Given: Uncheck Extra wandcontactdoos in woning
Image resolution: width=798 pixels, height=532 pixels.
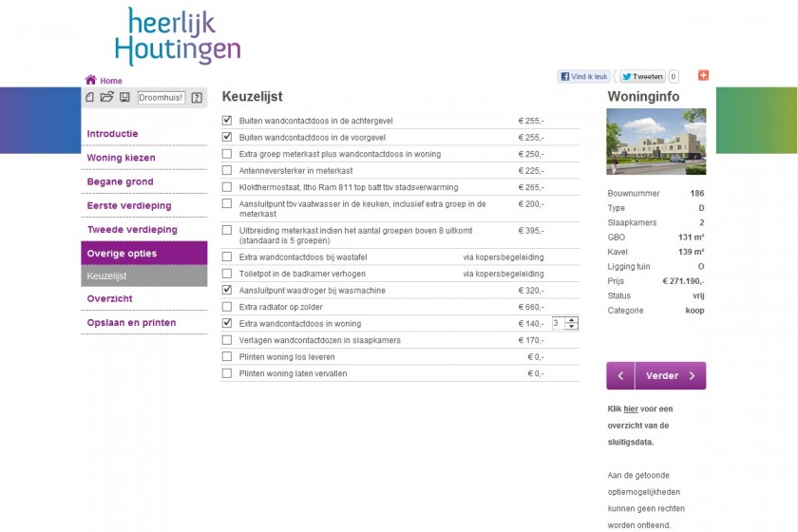Looking at the screenshot, I should pos(227,323).
